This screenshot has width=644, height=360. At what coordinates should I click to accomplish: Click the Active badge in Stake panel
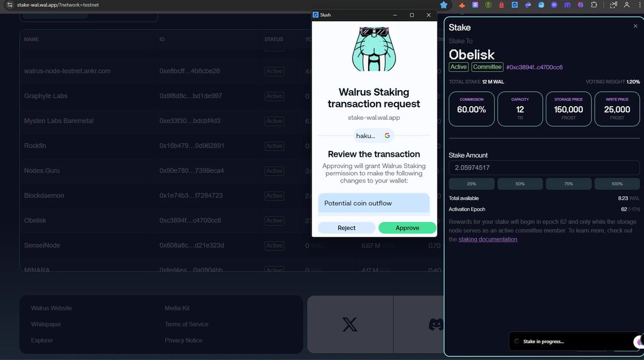[x=458, y=67]
